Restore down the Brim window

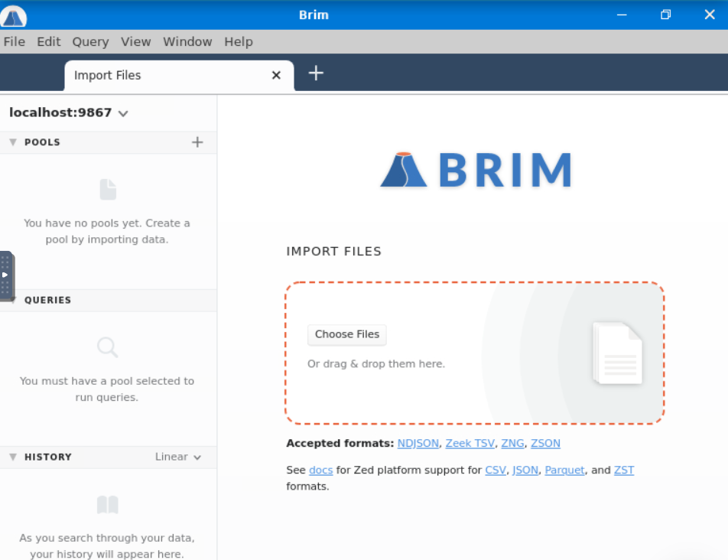tap(665, 15)
